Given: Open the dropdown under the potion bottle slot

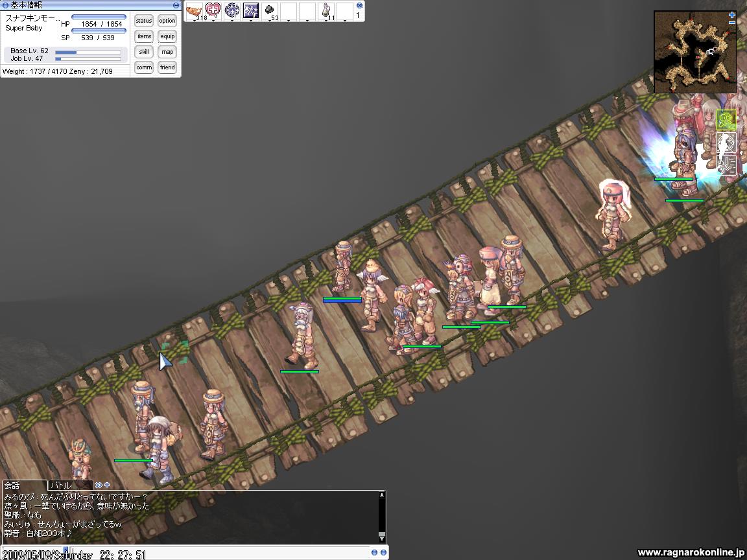Looking at the screenshot, I should 326,21.
